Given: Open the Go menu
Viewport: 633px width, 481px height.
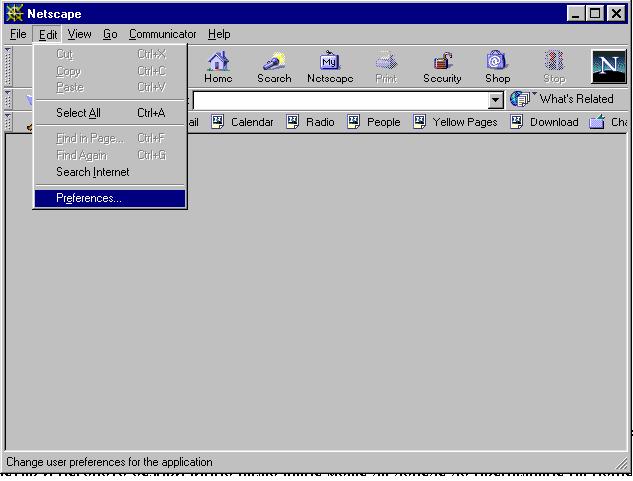Looking at the screenshot, I should (110, 34).
